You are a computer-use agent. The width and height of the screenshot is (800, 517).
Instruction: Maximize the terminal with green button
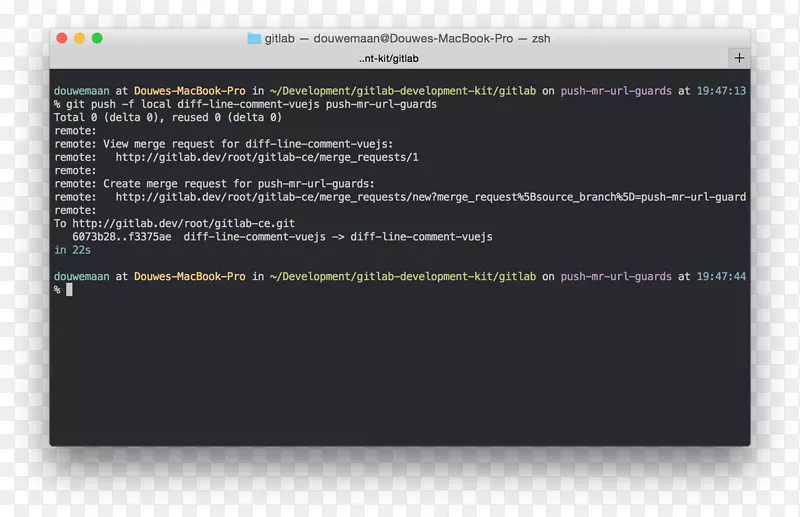pos(97,38)
